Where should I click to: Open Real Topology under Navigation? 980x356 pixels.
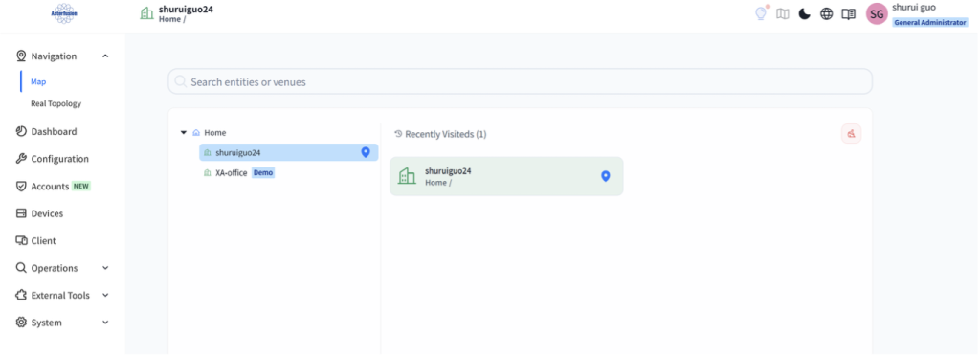[56, 103]
